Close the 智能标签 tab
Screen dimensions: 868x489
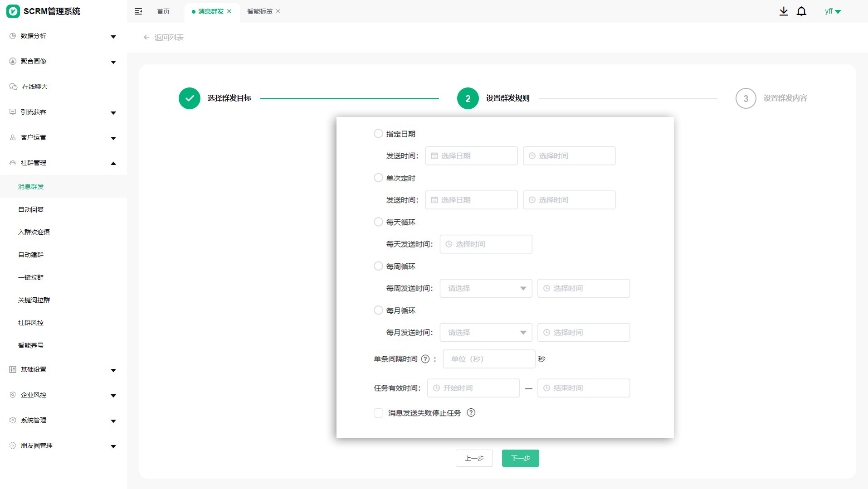pyautogui.click(x=278, y=11)
